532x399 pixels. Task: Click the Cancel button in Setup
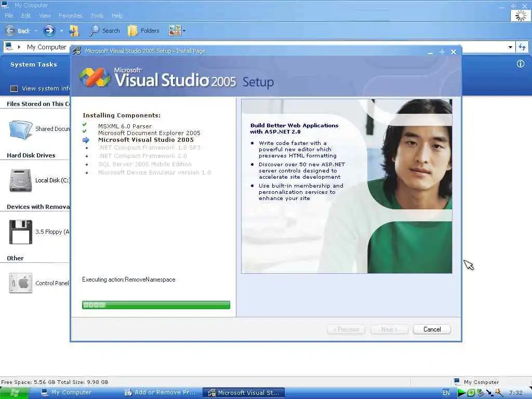tap(432, 329)
